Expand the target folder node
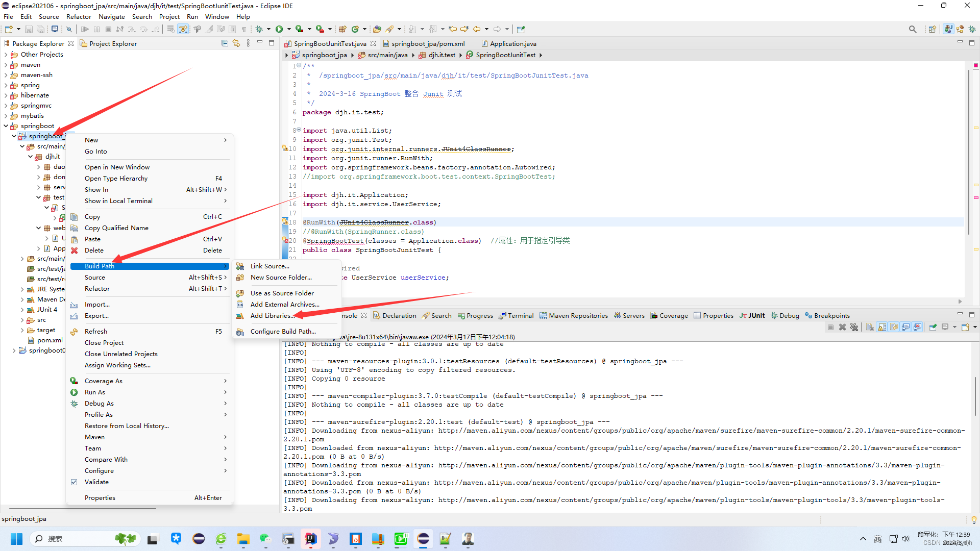980x551 pixels. 22,330
